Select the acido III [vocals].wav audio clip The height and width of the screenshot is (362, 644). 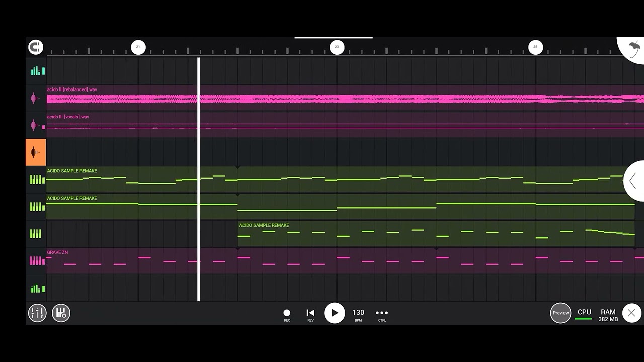(345, 125)
